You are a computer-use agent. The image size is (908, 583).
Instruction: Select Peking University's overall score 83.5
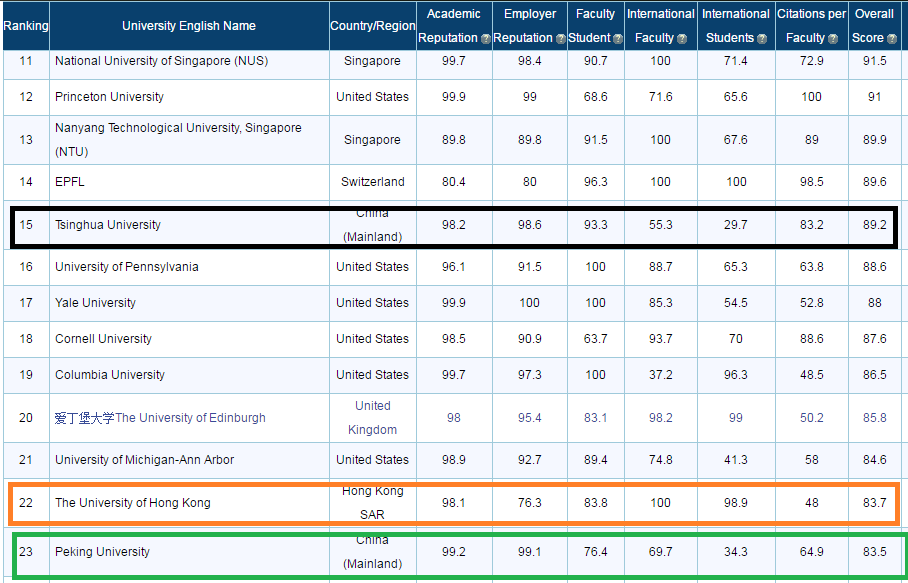pos(874,552)
